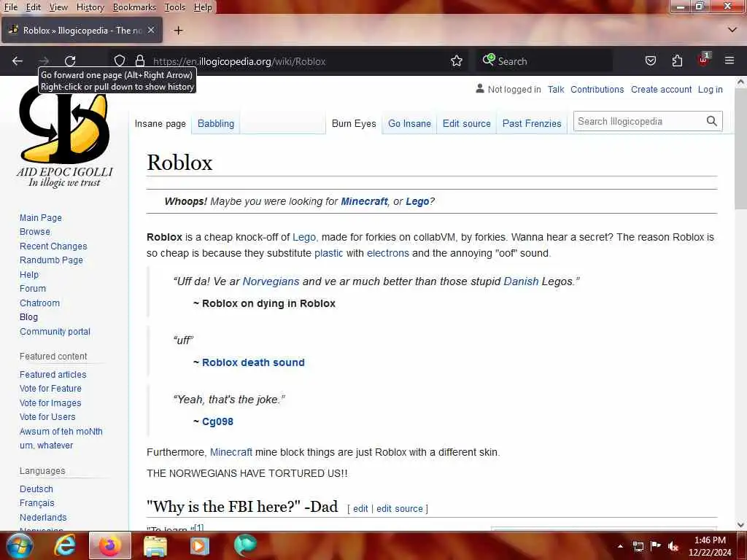The width and height of the screenshot is (747, 560).
Task: Launch Internet Explorer from the taskbar
Action: [x=64, y=545]
